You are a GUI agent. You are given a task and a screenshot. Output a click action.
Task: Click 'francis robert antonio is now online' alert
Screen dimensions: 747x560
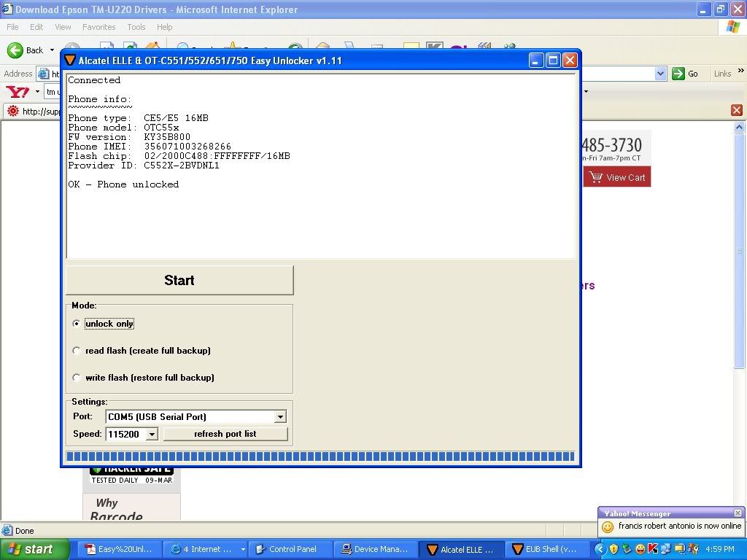point(680,526)
